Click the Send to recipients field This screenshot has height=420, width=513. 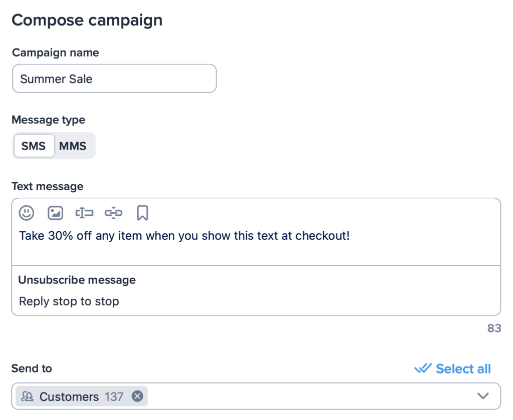pos(301,396)
